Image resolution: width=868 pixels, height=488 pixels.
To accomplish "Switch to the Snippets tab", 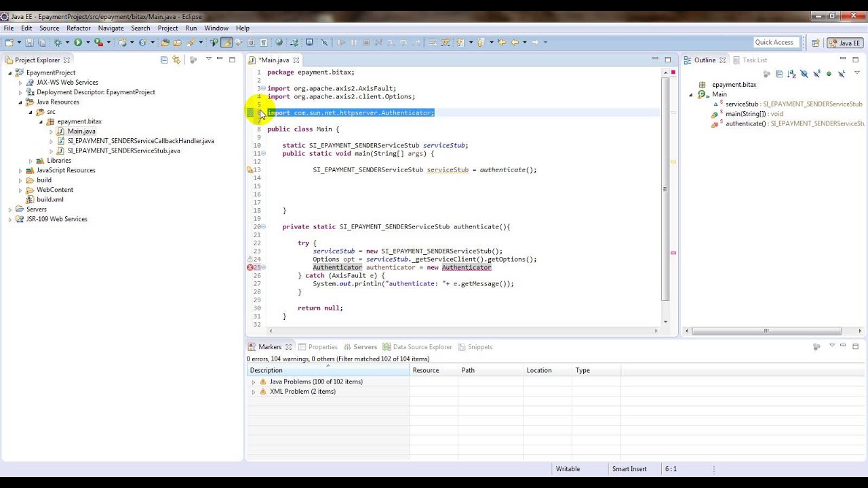I will point(475,347).
